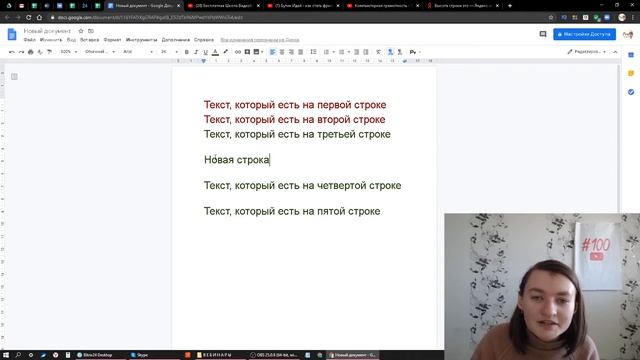Justify the text alignment
The image size is (640, 360).
(301, 52)
